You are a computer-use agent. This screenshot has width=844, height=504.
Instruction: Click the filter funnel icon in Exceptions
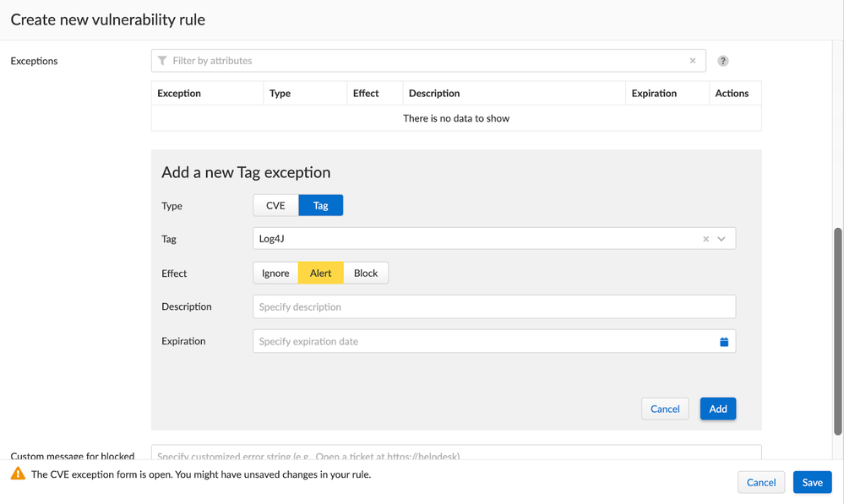(x=162, y=61)
